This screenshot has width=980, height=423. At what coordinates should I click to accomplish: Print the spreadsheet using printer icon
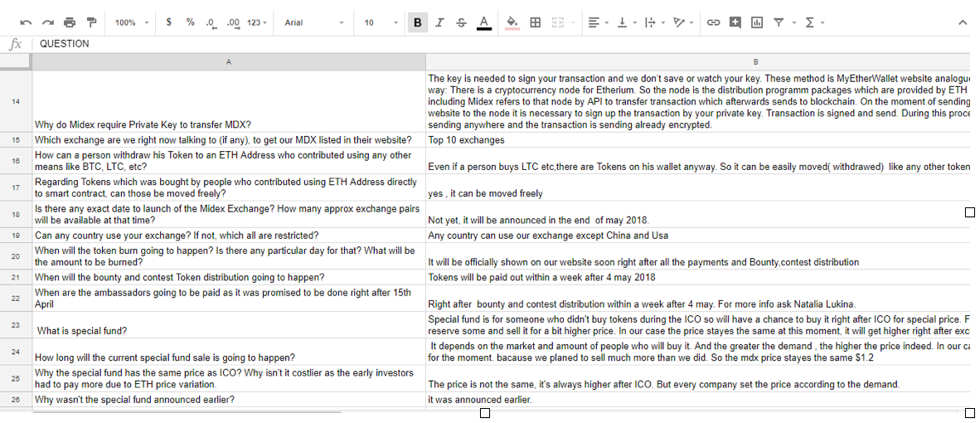[x=70, y=22]
